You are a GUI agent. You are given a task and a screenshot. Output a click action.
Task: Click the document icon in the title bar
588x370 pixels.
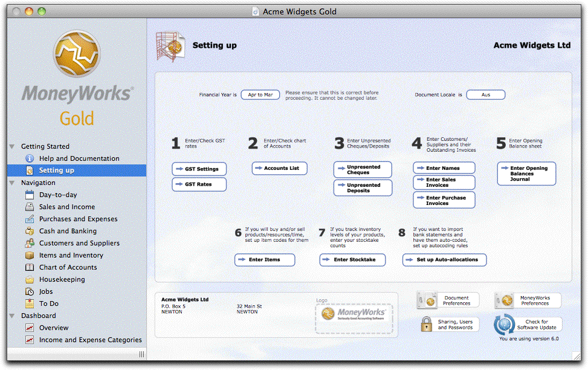(256, 11)
